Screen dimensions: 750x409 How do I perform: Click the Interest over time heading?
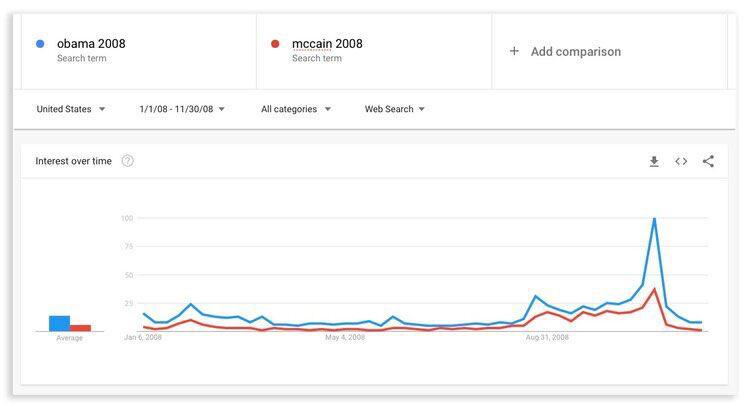point(73,161)
